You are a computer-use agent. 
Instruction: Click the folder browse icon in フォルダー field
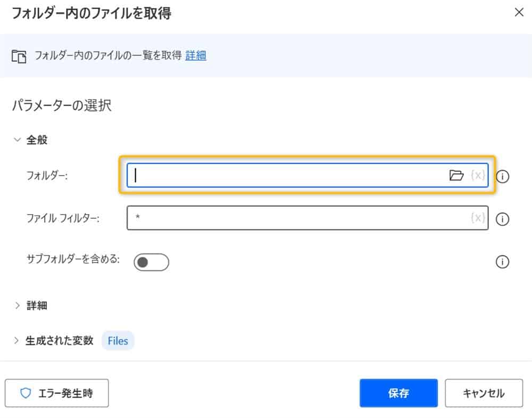[x=456, y=175]
